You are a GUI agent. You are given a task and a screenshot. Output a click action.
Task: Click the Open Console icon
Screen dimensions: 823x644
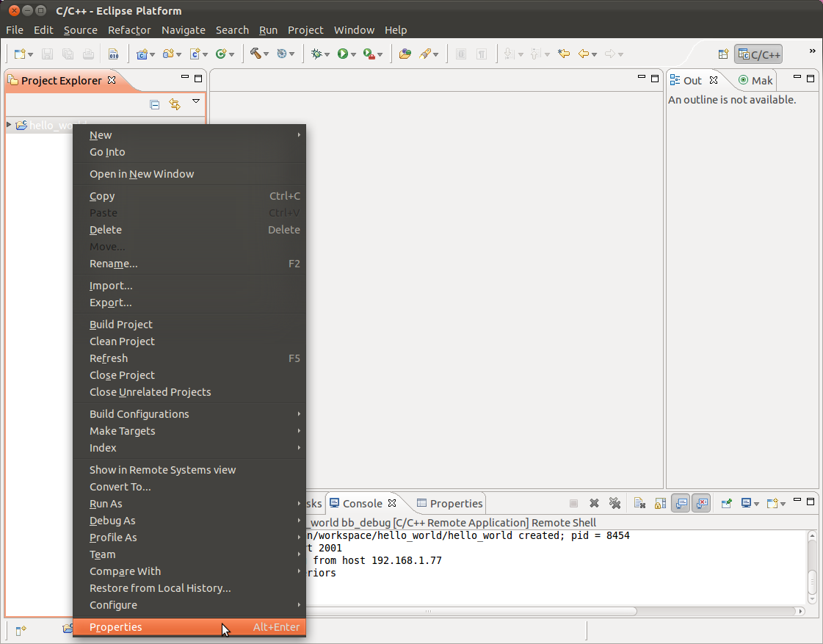point(772,503)
